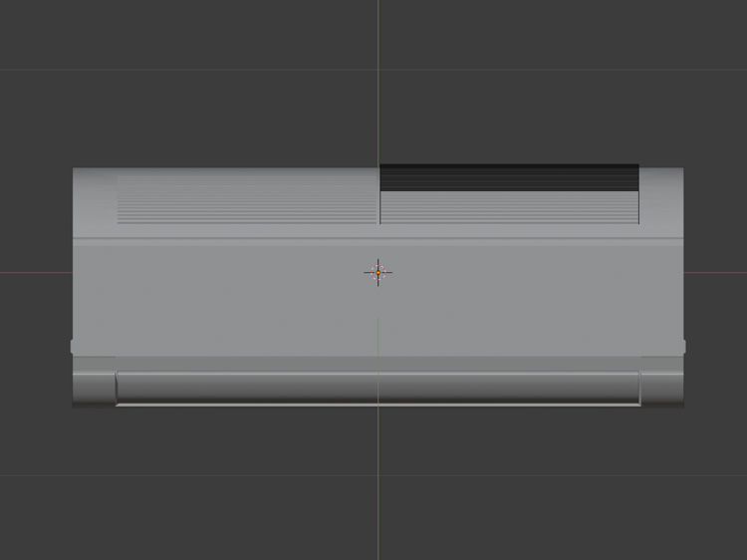747x560 pixels.
Task: Select the upper-left end cap of the model
Action: [95, 201]
